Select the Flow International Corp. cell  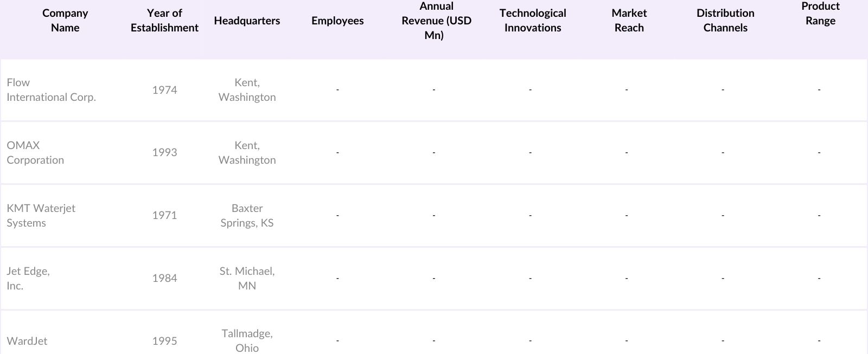(51, 90)
